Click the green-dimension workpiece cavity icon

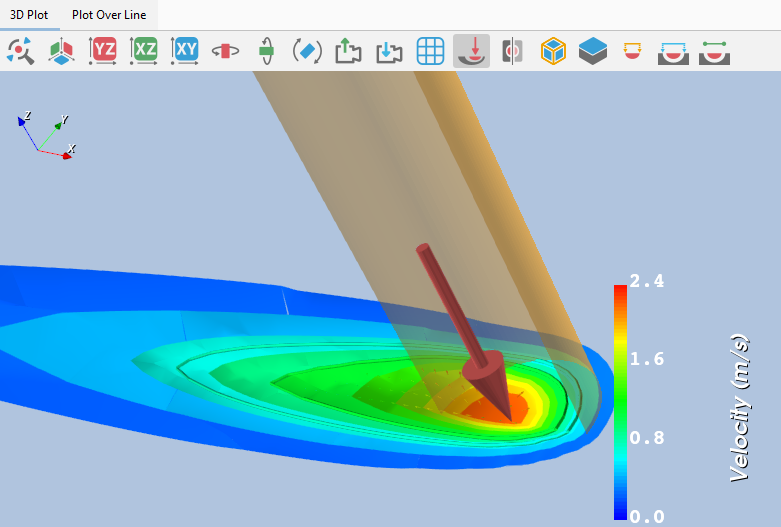coord(714,53)
